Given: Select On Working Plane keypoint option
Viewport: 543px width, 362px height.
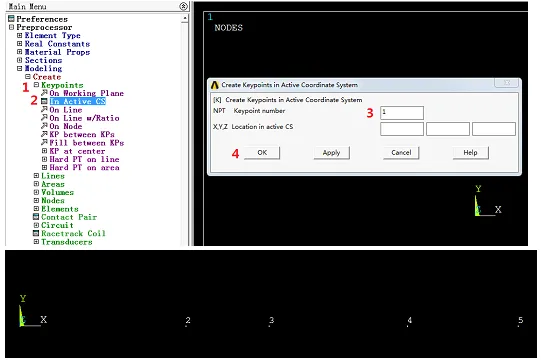Looking at the screenshot, I should coord(86,93).
